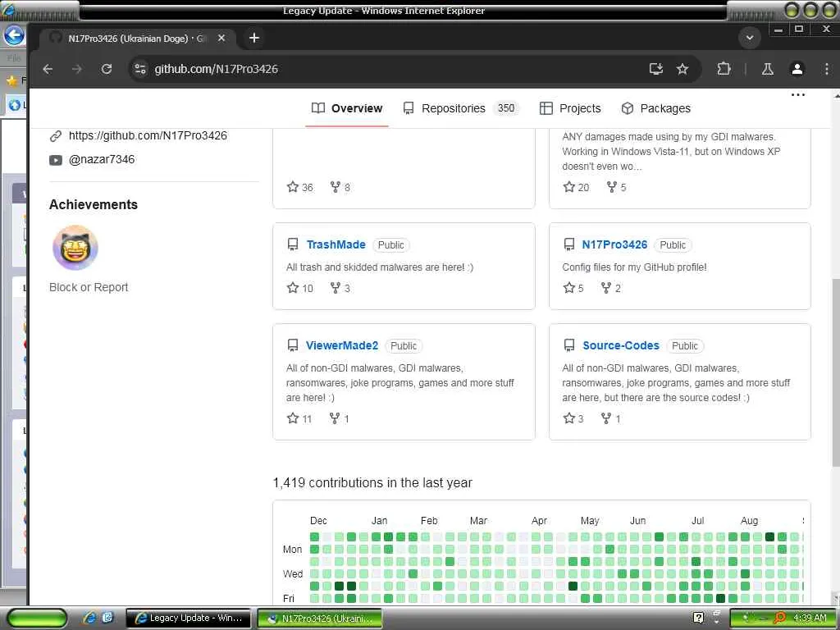Expand the tab search dropdown

pyautogui.click(x=750, y=38)
